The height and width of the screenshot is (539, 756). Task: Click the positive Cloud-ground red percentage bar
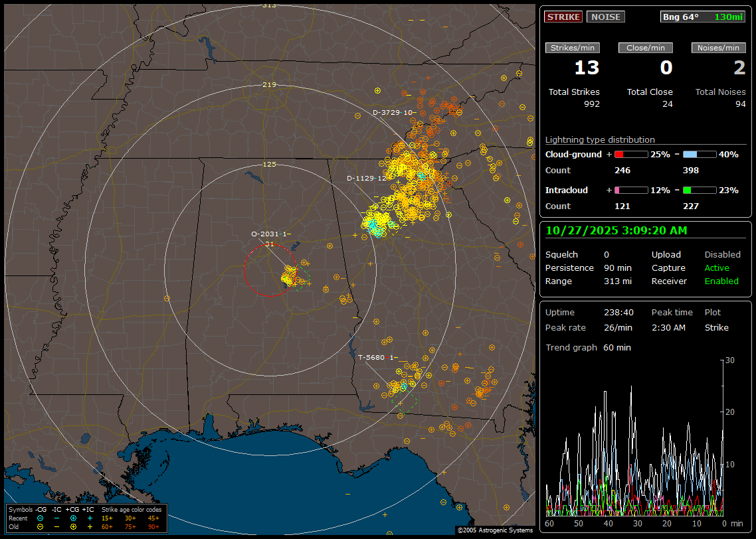click(x=630, y=154)
